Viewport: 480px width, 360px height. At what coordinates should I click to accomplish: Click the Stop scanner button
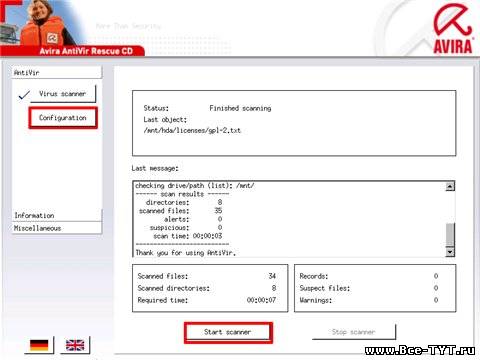click(354, 332)
